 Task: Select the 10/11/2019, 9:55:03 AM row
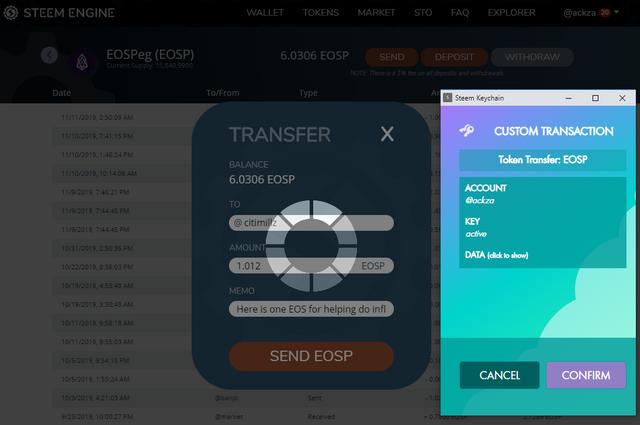[97, 342]
